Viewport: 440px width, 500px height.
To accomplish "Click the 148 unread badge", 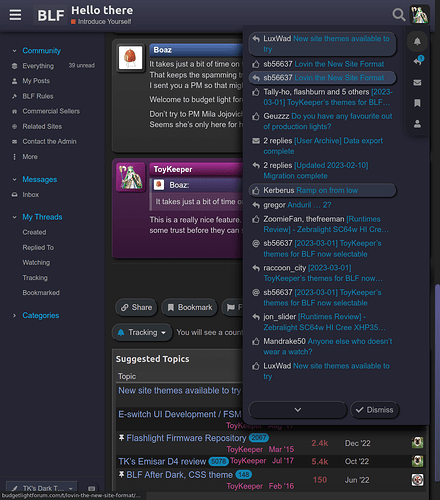I will (244, 474).
